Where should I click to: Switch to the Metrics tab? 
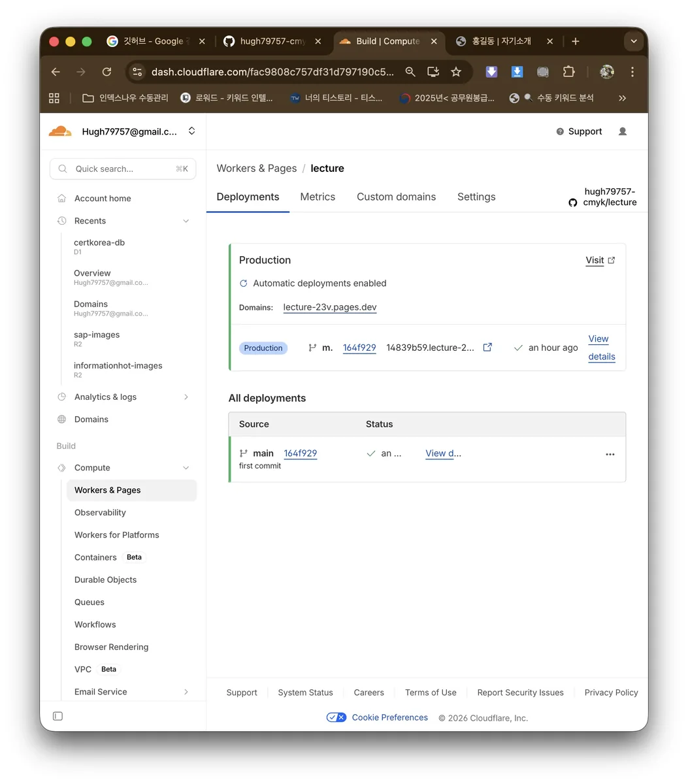point(318,197)
